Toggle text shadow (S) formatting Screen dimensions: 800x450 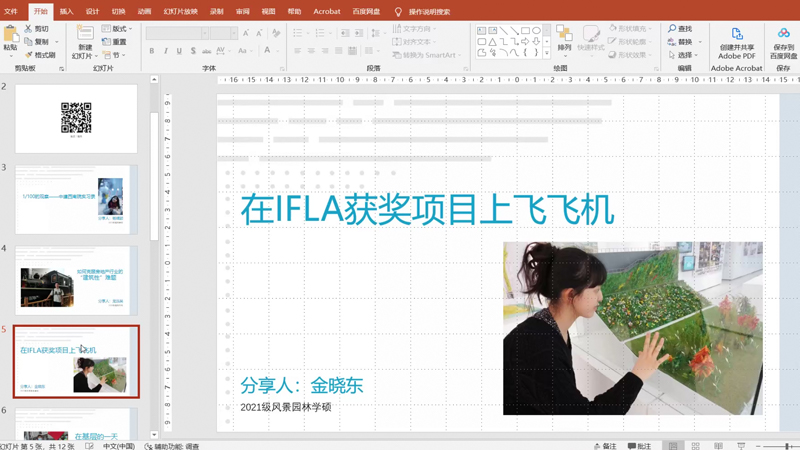[193, 51]
